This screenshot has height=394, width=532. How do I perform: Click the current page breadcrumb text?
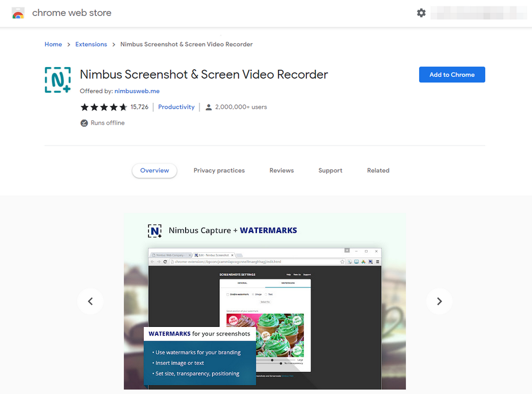point(186,45)
